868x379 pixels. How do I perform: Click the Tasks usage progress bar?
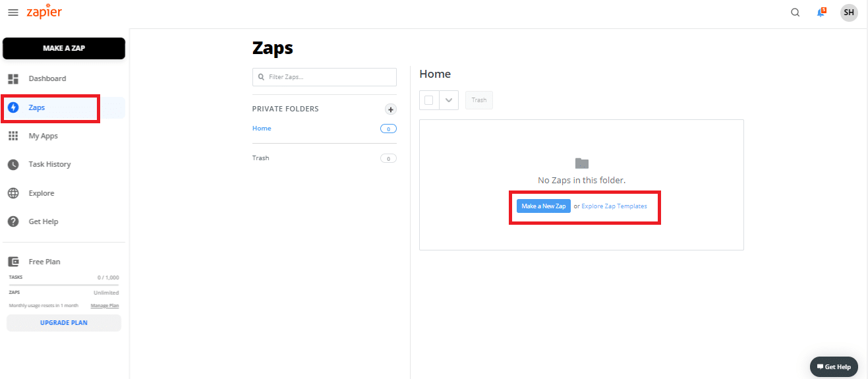pyautogui.click(x=64, y=285)
